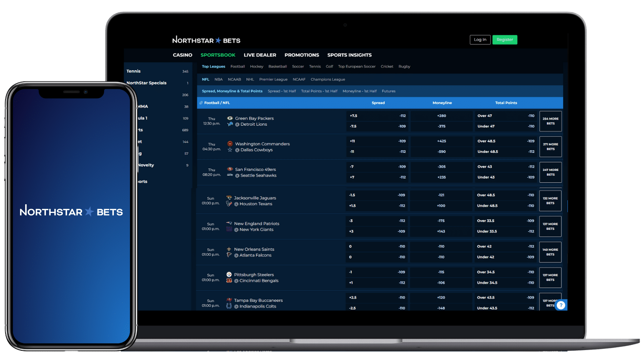Open Novelty in the sports sidebar
The width and height of the screenshot is (644, 363).
[163, 165]
